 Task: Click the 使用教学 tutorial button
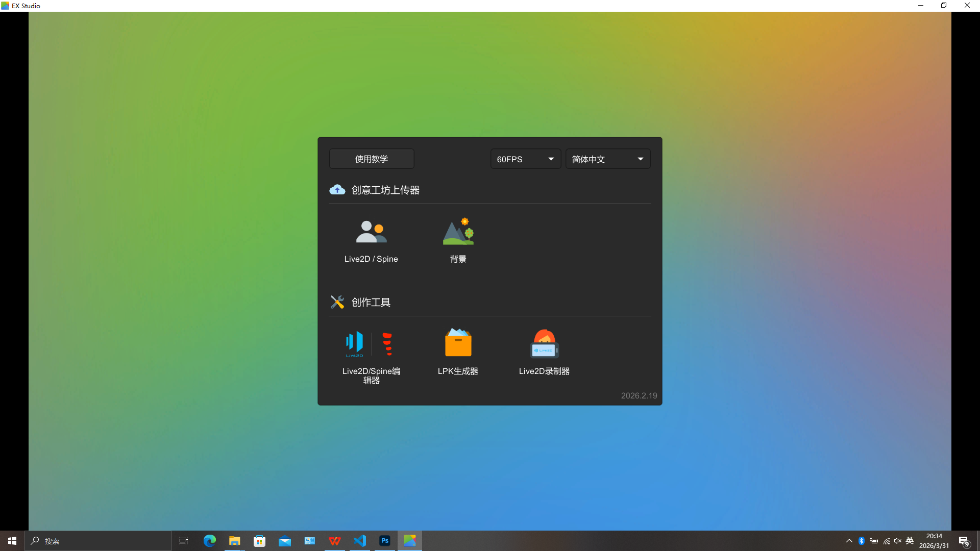372,159
